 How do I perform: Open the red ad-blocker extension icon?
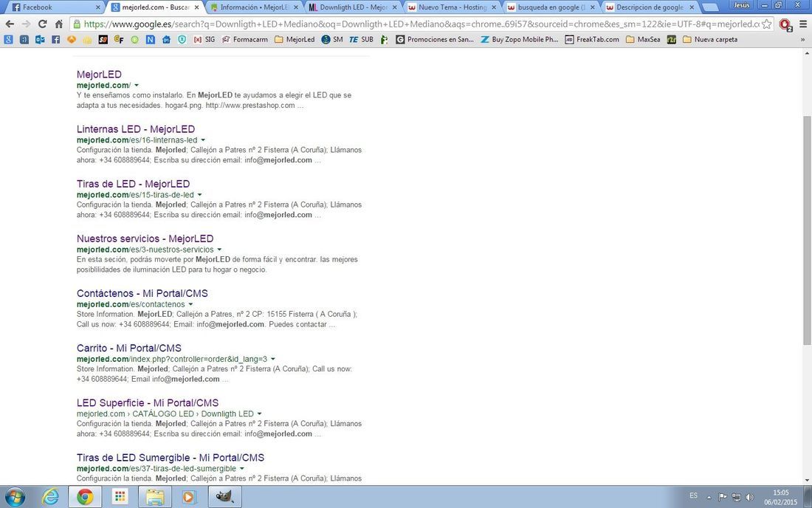tap(785, 25)
